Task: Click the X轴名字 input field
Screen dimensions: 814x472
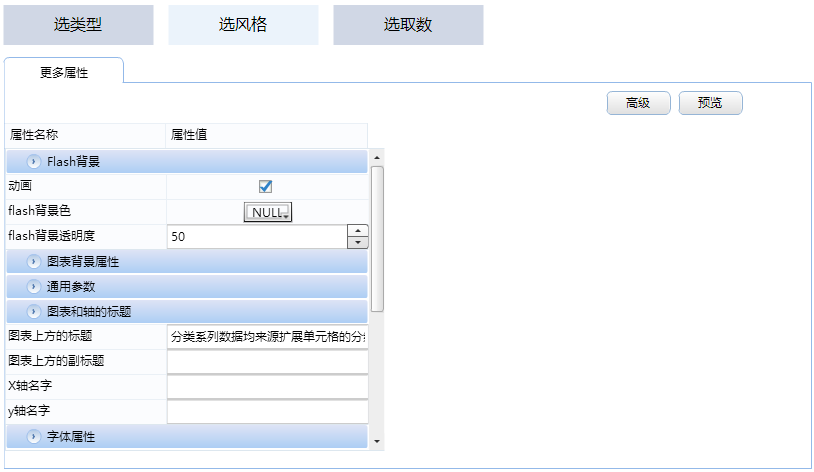Action: coord(268,386)
